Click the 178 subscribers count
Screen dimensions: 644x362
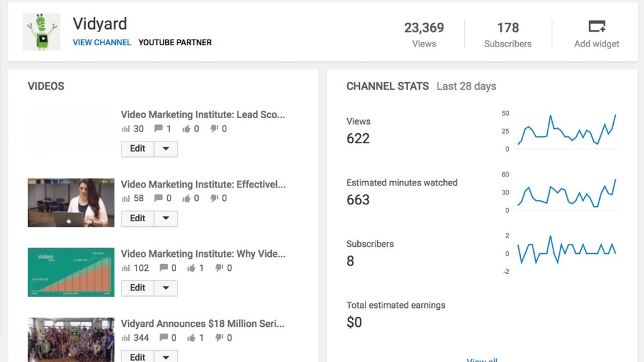click(508, 28)
